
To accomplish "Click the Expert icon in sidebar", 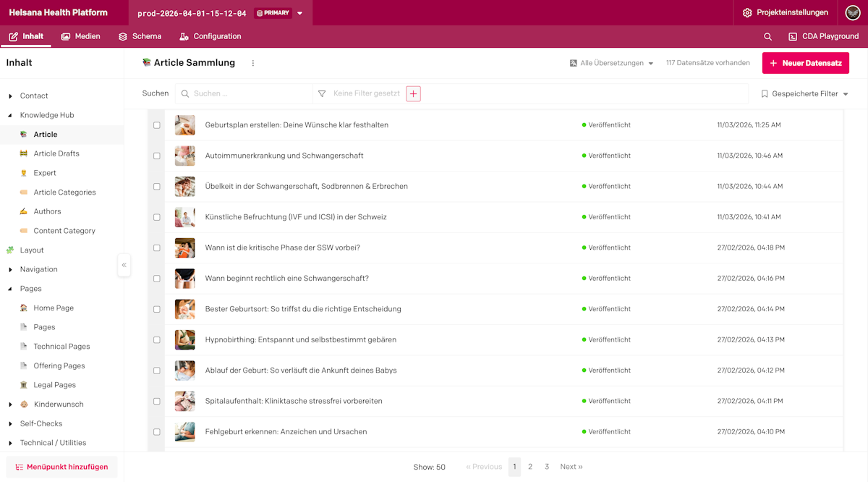I will coord(24,173).
